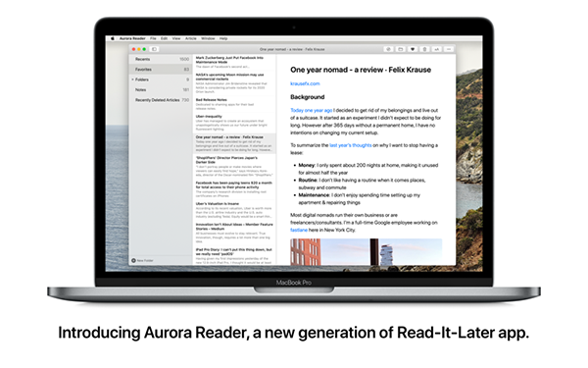Select the 'Bad Release Notes' article
The image size is (588, 368).
tap(234, 104)
